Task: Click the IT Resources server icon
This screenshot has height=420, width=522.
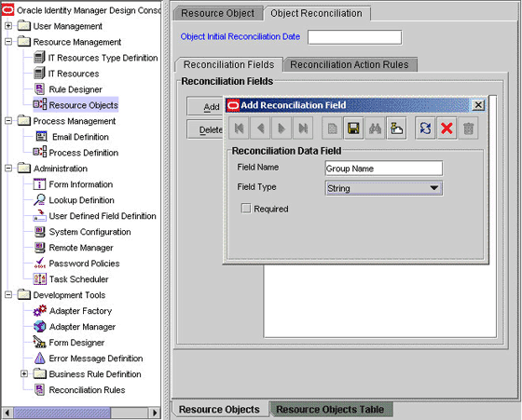Action: coord(39,74)
